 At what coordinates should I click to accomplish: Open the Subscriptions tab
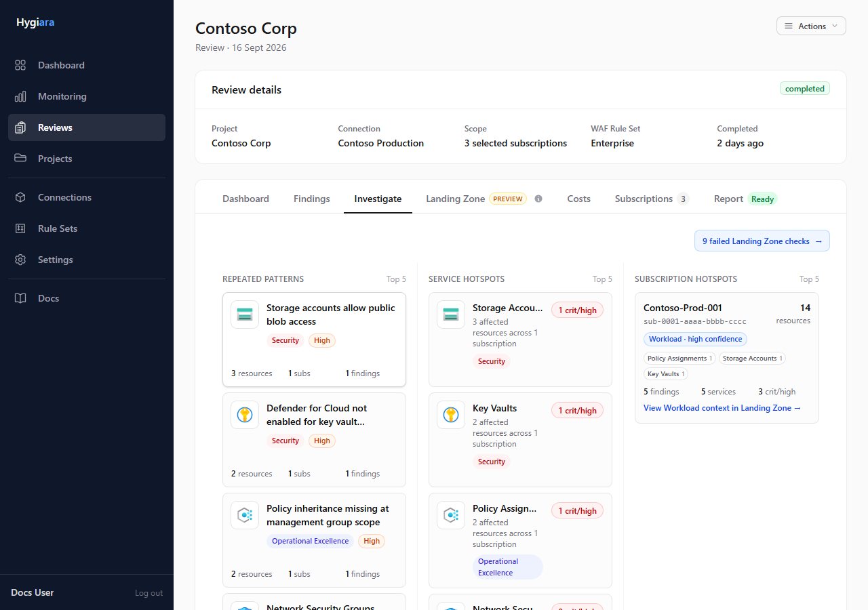click(652, 199)
